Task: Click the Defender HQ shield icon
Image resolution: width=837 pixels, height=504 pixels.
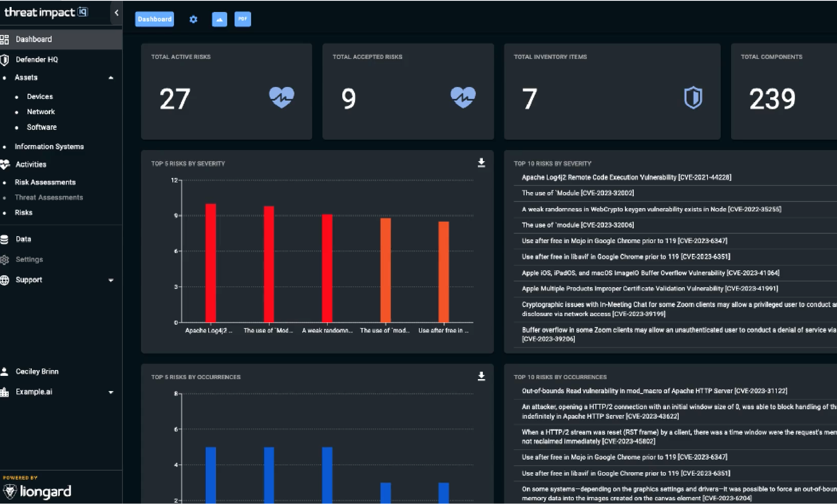Action: click(x=5, y=60)
